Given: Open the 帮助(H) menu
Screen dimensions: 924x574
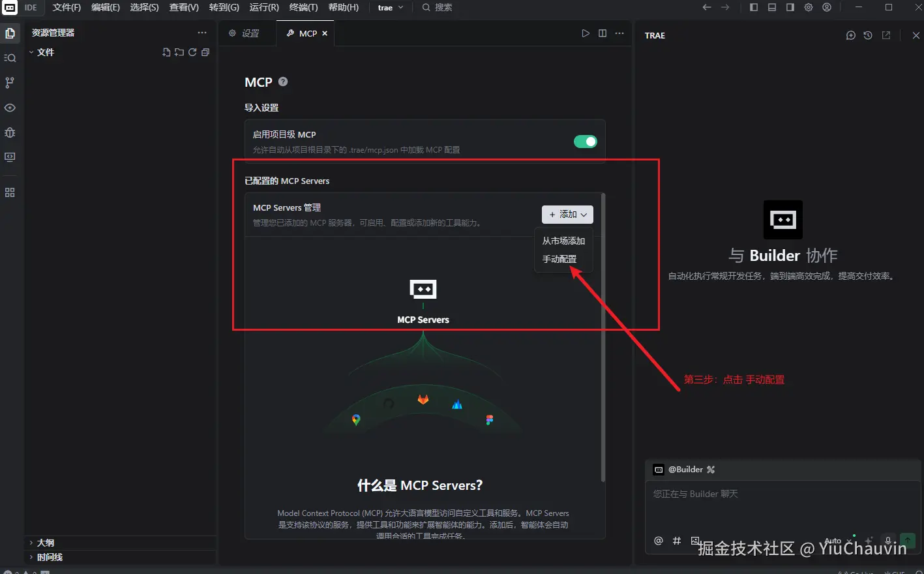Looking at the screenshot, I should point(344,8).
